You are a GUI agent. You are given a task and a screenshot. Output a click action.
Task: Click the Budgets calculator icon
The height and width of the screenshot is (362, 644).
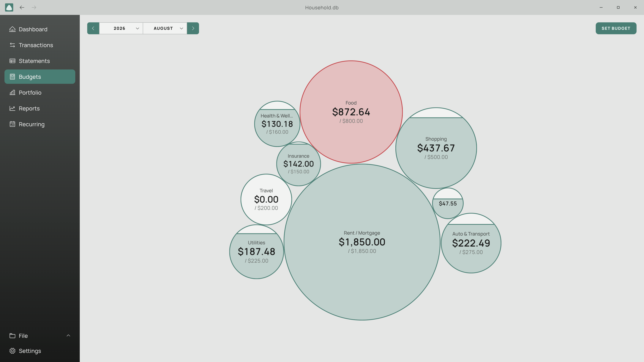12,77
